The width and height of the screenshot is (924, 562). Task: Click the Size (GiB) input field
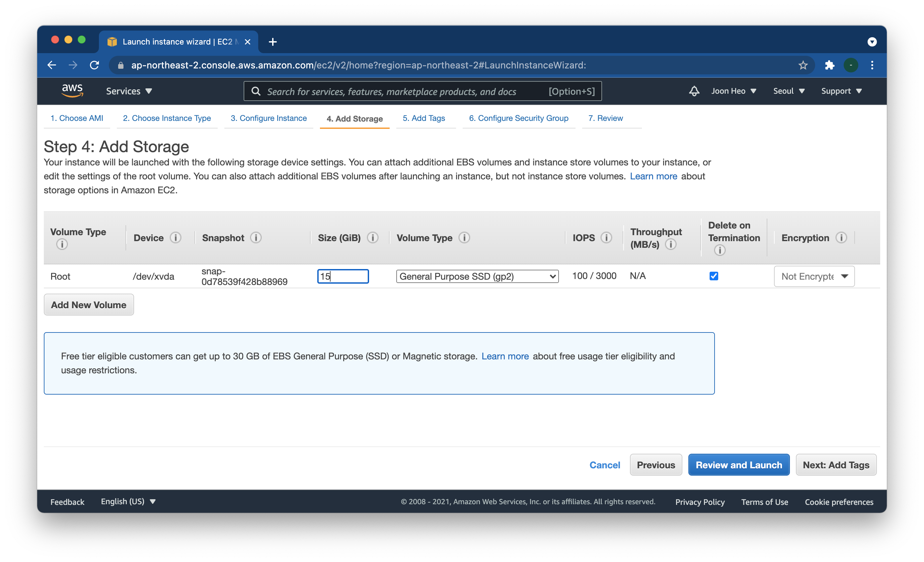click(343, 276)
